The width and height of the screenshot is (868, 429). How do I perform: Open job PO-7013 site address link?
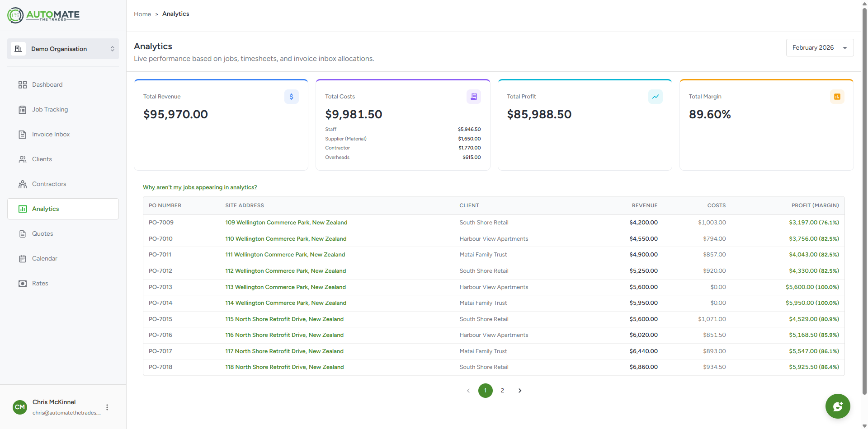coord(285,287)
